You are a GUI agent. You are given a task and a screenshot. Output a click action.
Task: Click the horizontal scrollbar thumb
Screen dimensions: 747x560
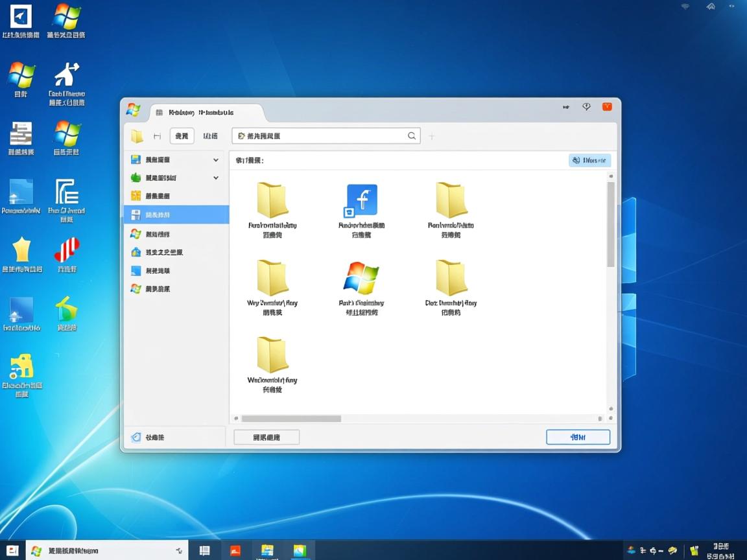[x=291, y=419]
